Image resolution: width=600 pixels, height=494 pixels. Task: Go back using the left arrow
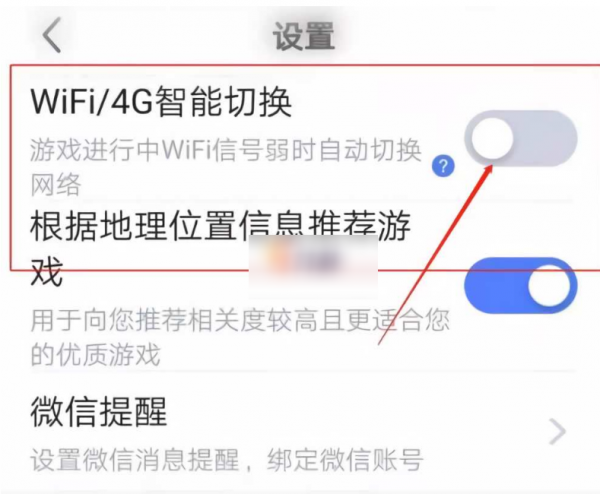coord(52,35)
